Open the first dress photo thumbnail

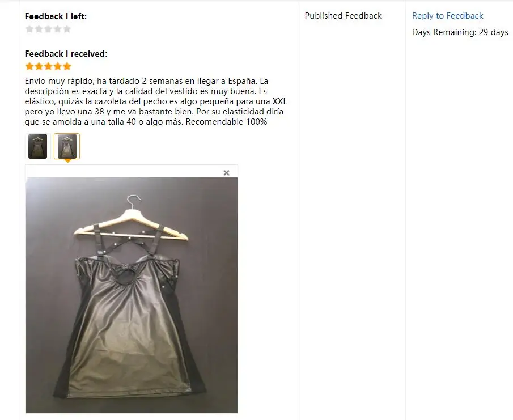[37, 146]
